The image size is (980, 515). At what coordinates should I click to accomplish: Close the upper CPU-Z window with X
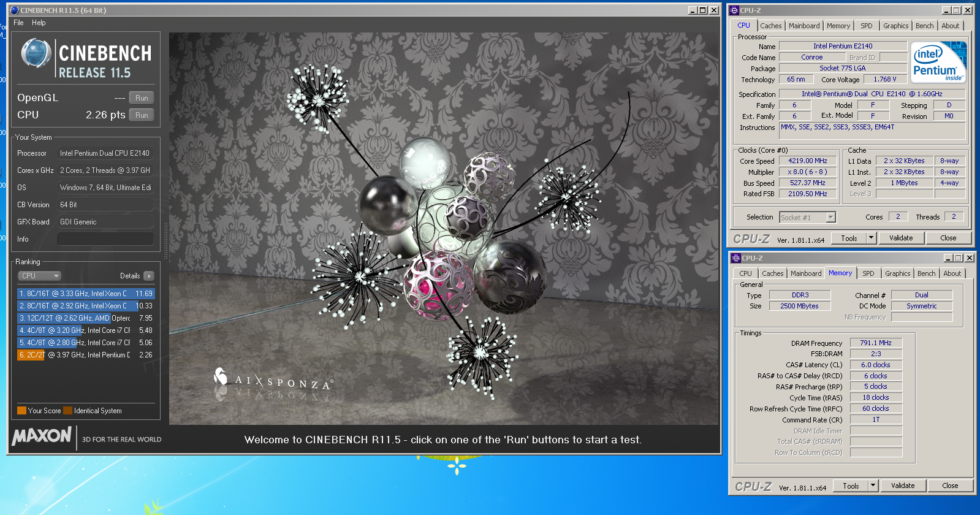pos(968,10)
